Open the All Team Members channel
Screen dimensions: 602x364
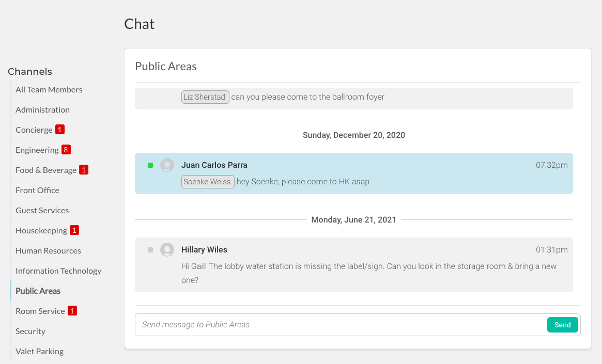pos(49,90)
